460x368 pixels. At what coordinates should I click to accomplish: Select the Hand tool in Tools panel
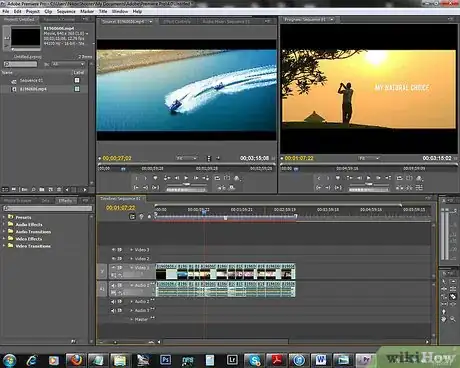click(x=444, y=319)
